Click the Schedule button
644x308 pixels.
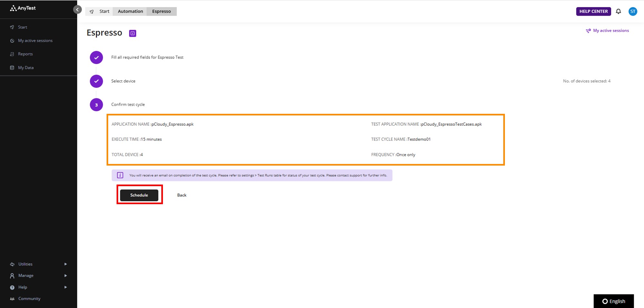[x=139, y=195]
